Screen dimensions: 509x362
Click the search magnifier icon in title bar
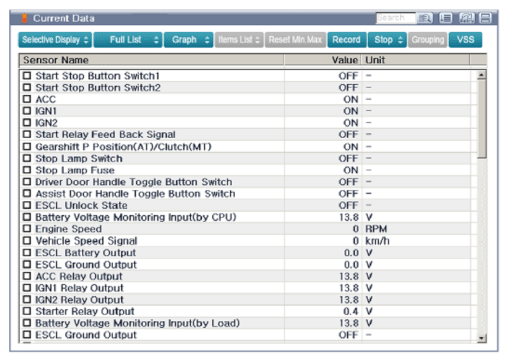point(425,18)
